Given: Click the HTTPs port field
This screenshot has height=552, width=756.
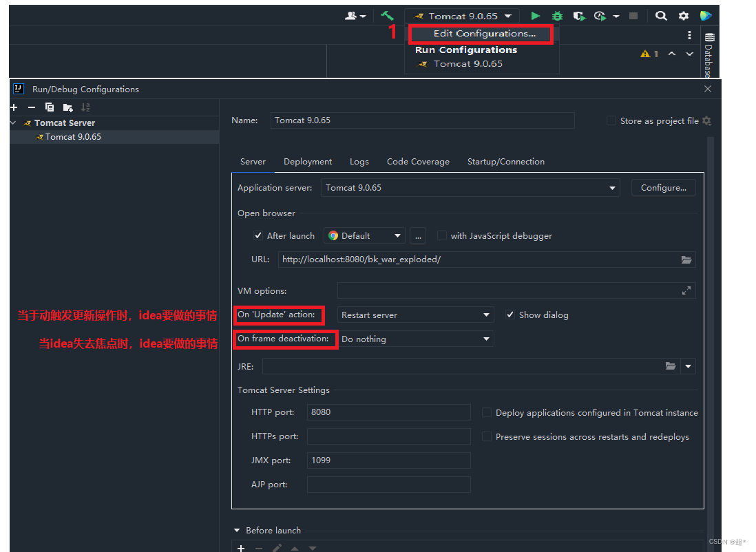Looking at the screenshot, I should tap(388, 436).
